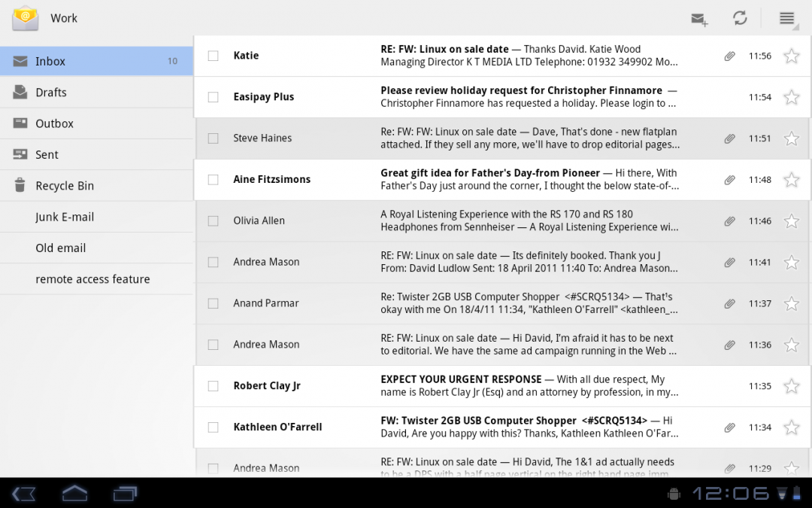Star the Robert Clay Jr email

tap(791, 386)
